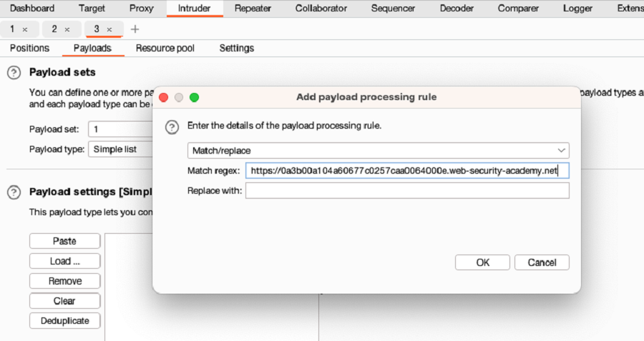Image resolution: width=644 pixels, height=341 pixels.
Task: Open the Payload type Simple list dropdown
Action: (x=121, y=149)
